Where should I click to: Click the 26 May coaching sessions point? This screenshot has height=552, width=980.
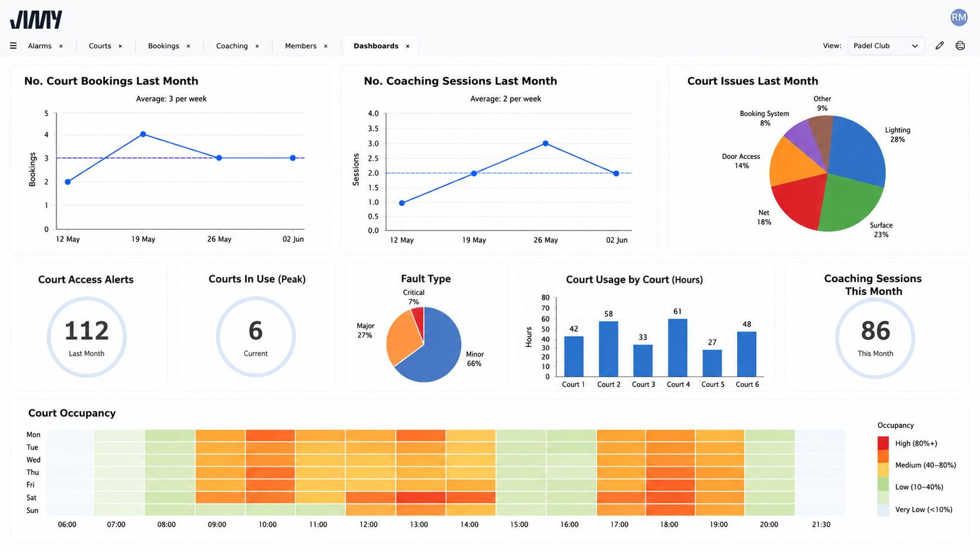pyautogui.click(x=546, y=143)
